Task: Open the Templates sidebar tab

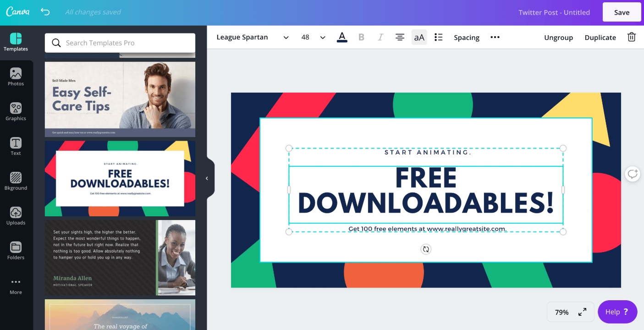Action: click(16, 42)
